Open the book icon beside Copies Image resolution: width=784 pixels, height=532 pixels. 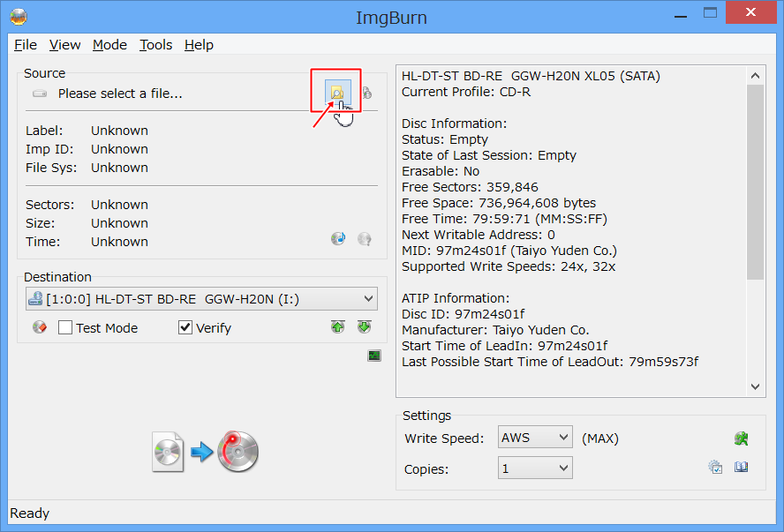click(x=741, y=467)
